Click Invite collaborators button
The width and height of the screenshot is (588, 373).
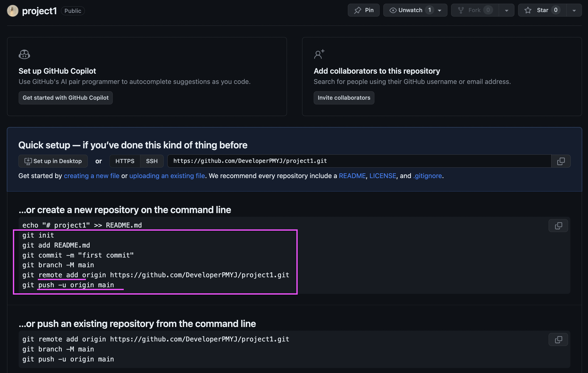tap(344, 98)
